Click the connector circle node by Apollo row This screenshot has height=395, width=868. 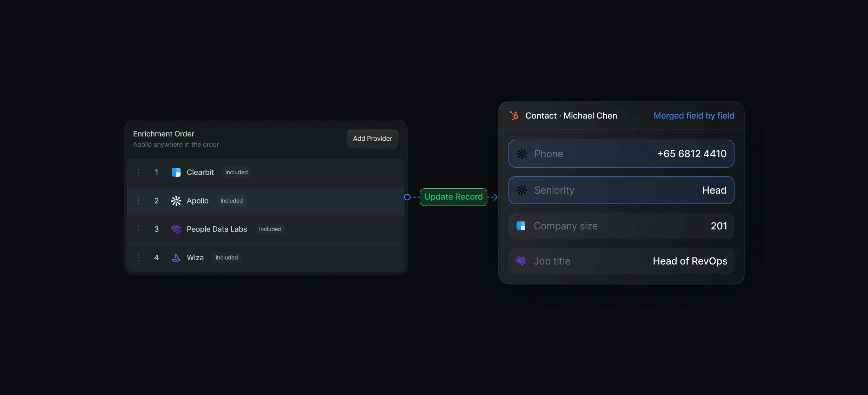[x=407, y=197]
